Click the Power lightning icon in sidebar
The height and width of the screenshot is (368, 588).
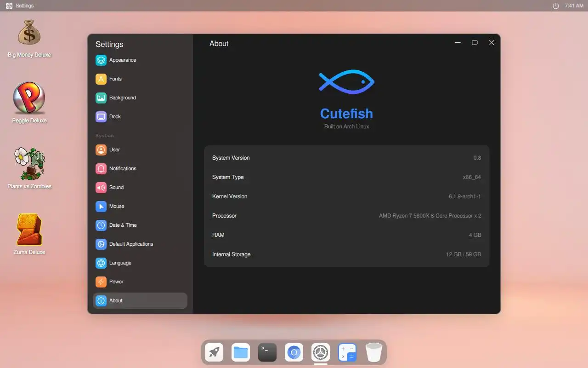tap(101, 282)
